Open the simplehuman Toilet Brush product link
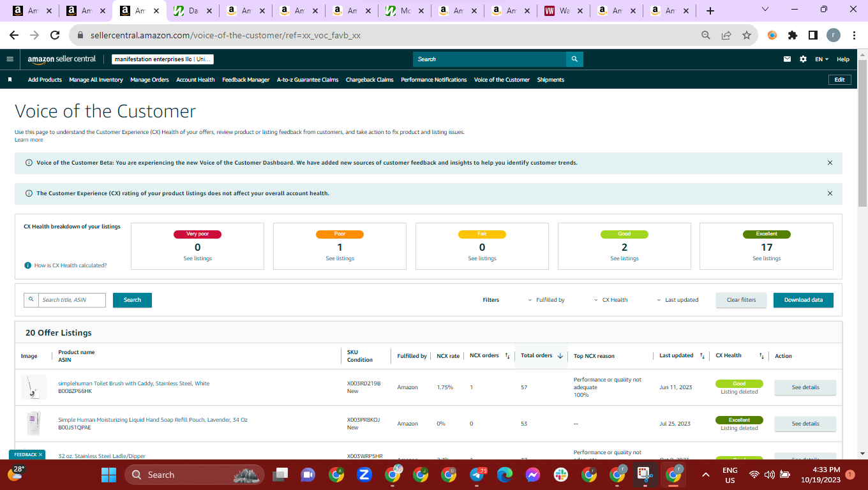868x490 pixels. click(134, 383)
